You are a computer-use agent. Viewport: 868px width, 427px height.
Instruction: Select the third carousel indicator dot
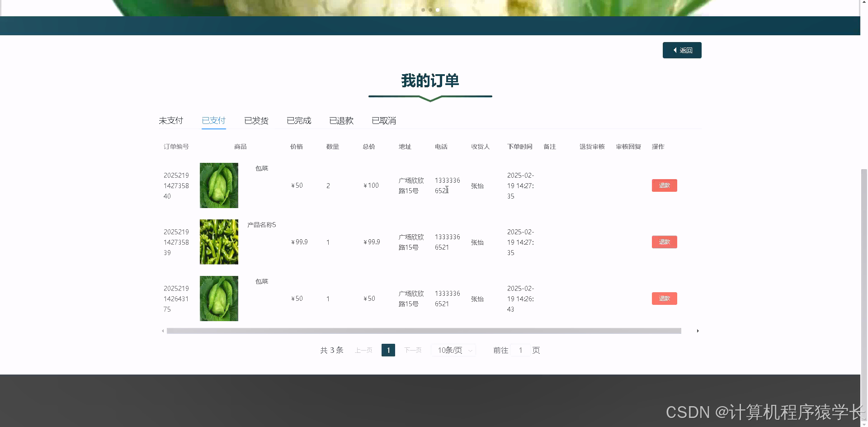(437, 9)
